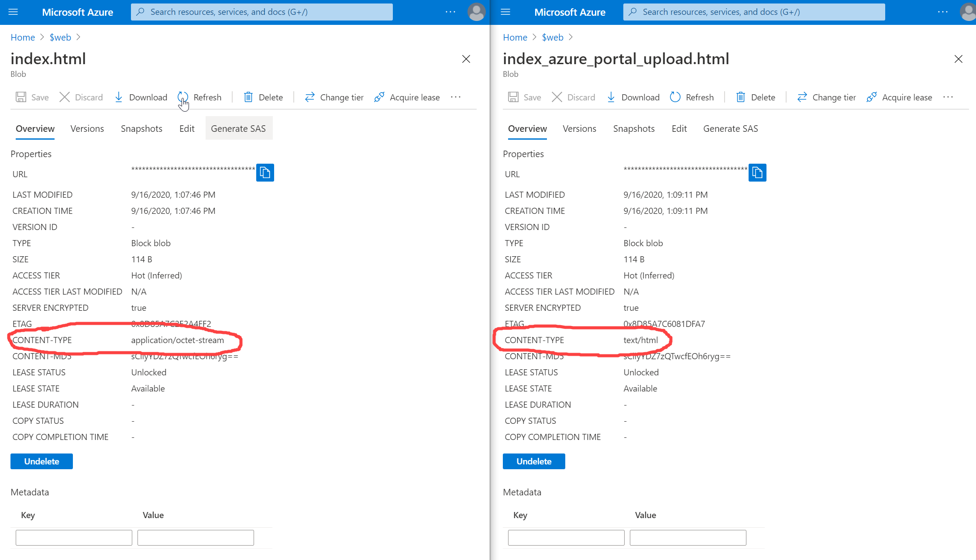Click Home breadcrumb in left panel
Screen dimensions: 976x560
click(x=23, y=37)
